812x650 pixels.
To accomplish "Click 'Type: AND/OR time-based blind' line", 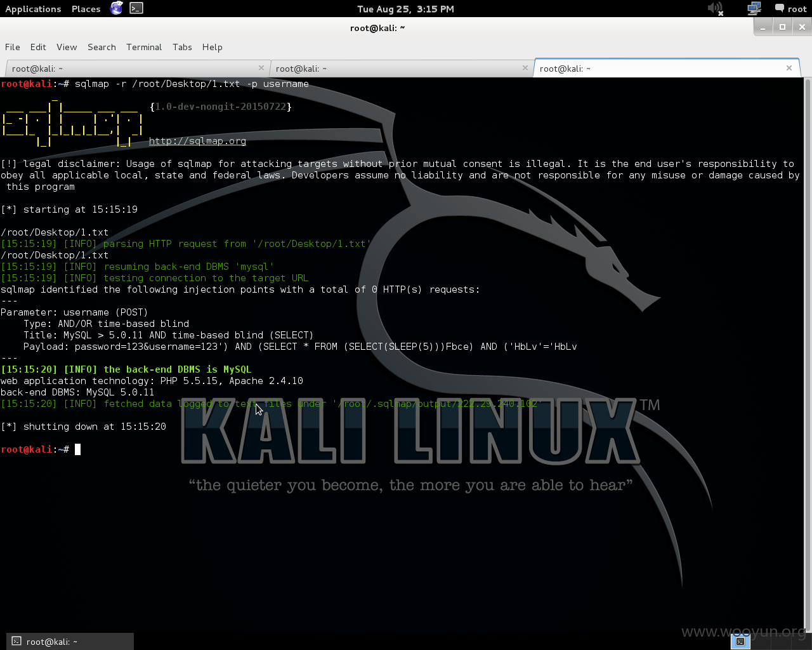I will [x=106, y=324].
